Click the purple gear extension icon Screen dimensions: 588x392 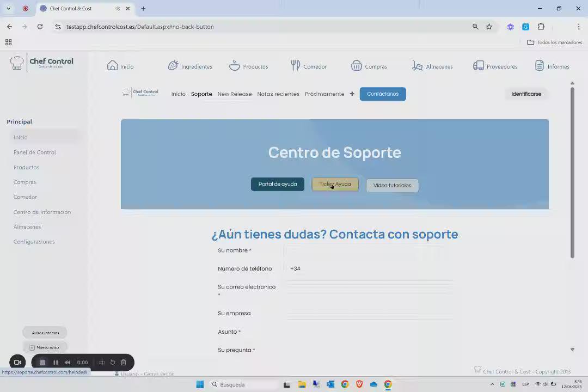tap(510, 27)
